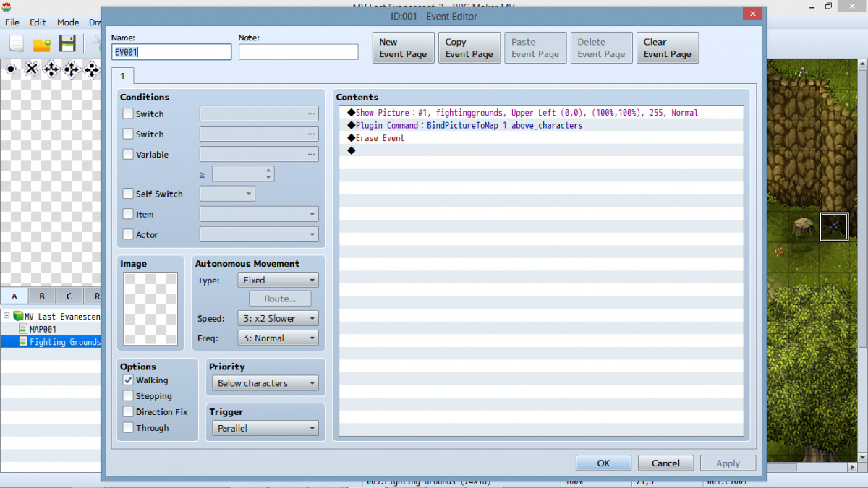This screenshot has width=868, height=488.
Task: Open the Priority dropdown Below characters
Action: click(265, 383)
